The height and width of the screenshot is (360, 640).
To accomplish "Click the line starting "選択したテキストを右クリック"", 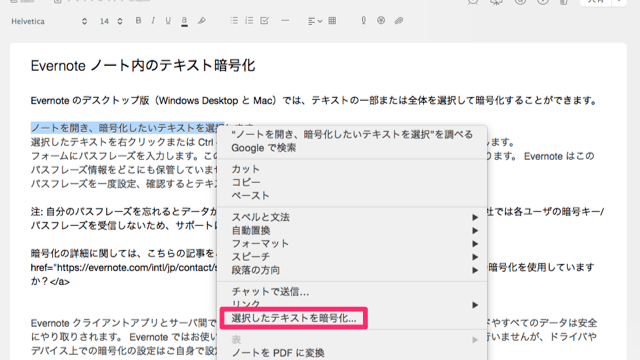I will (x=122, y=142).
